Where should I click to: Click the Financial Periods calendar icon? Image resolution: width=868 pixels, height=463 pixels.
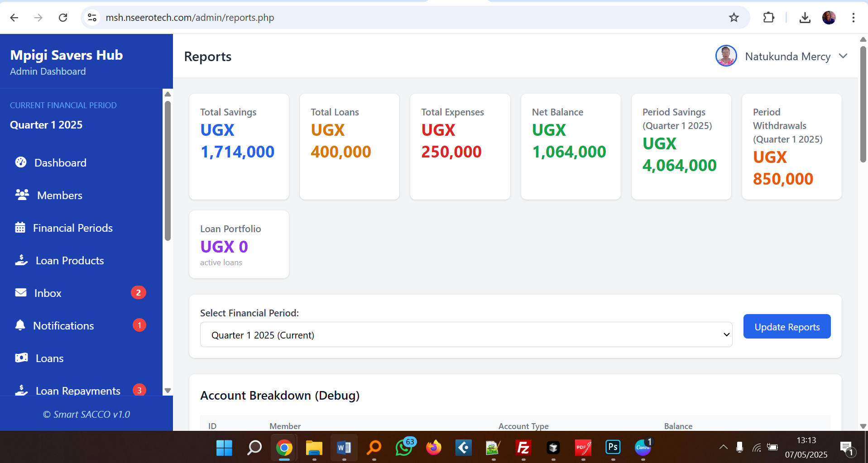pos(20,228)
